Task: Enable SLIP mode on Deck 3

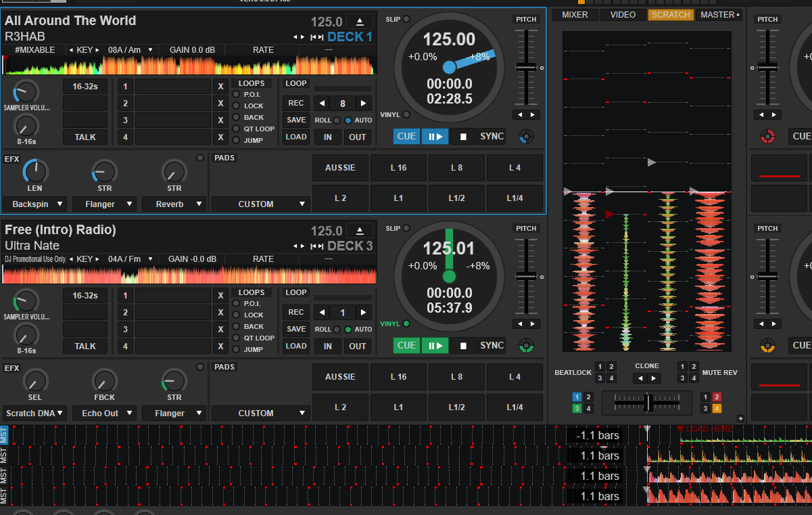Action: coord(406,228)
